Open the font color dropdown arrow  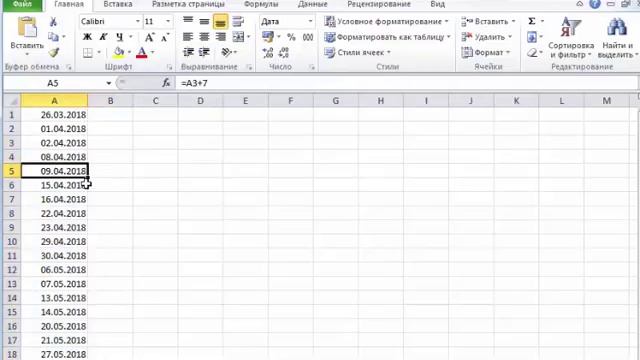tap(153, 53)
